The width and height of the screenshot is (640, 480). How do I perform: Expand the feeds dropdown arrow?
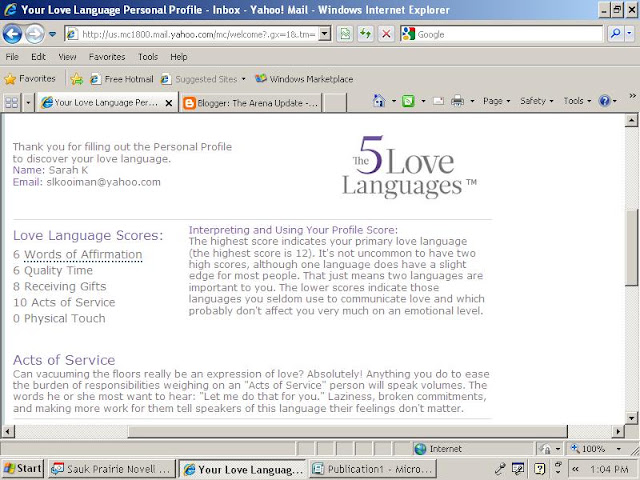click(x=423, y=101)
